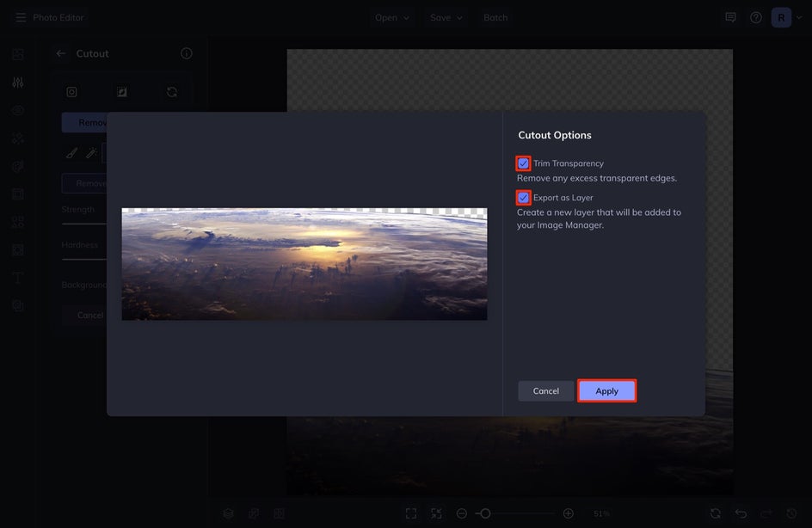
Task: Click the reset rotate icon in bottom bar
Action: click(x=716, y=513)
